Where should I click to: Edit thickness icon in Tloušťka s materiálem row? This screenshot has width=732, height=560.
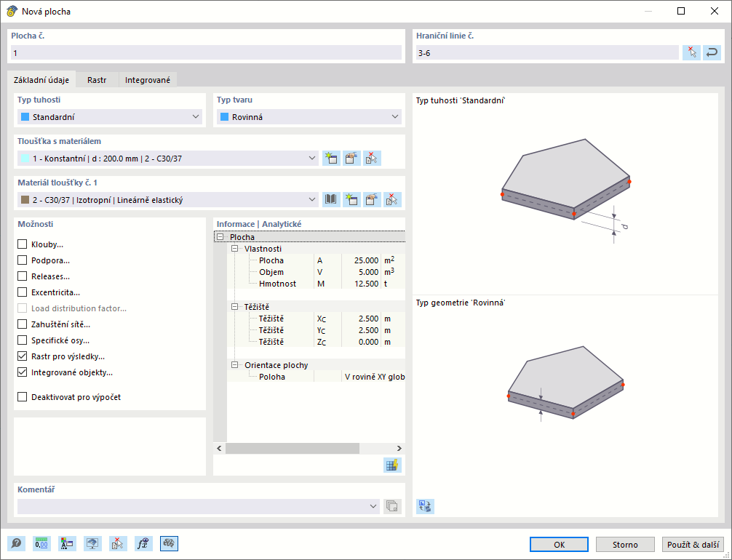(352, 159)
